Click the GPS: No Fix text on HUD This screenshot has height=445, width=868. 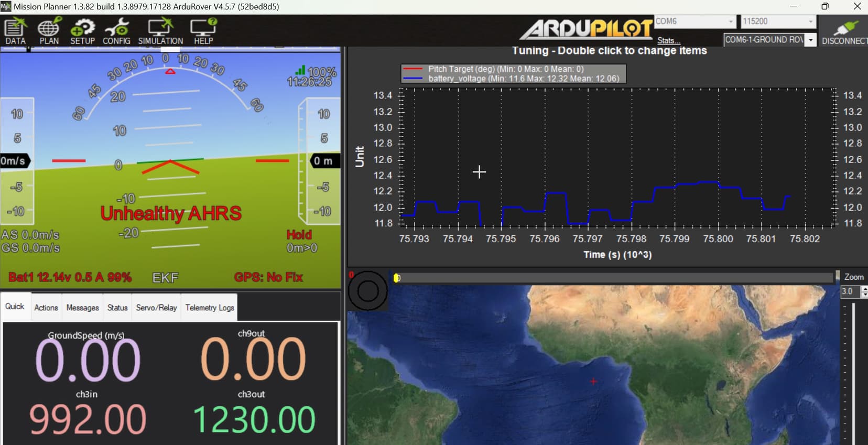tap(268, 277)
